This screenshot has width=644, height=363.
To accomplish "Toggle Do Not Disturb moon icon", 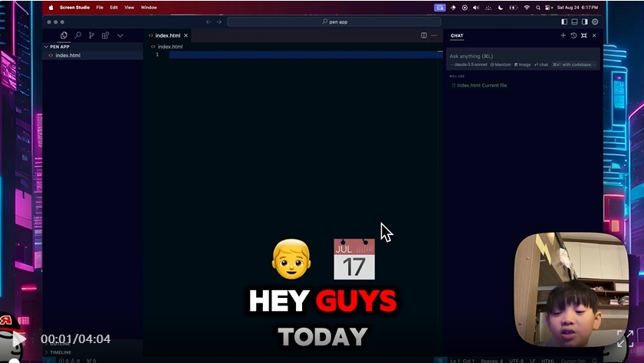I will click(501, 8).
